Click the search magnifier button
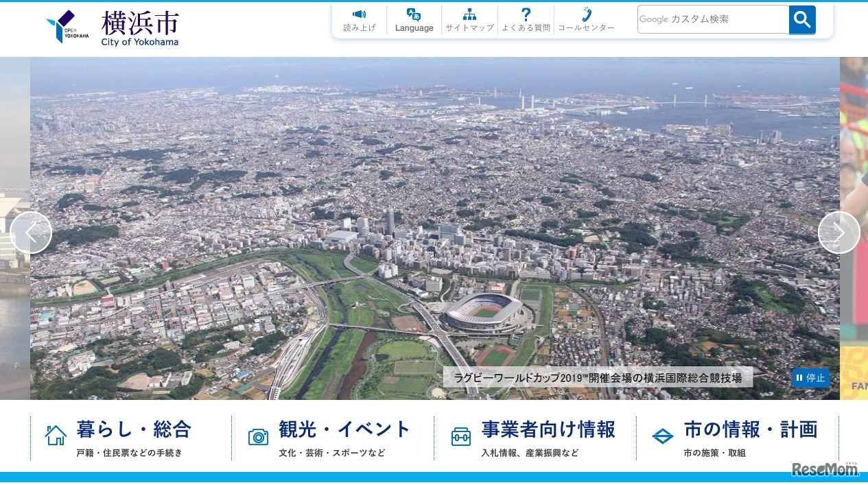 [x=801, y=19]
